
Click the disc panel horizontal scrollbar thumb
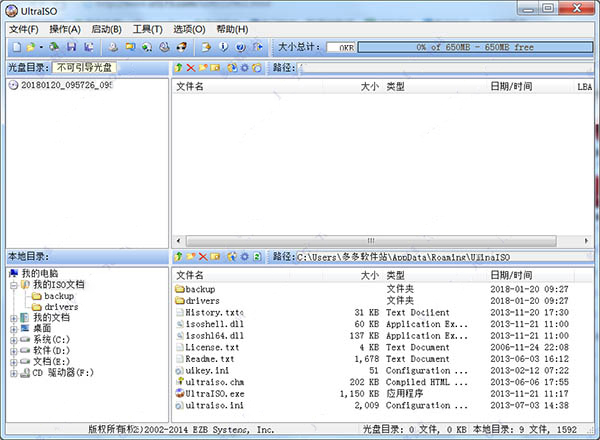pos(371,241)
